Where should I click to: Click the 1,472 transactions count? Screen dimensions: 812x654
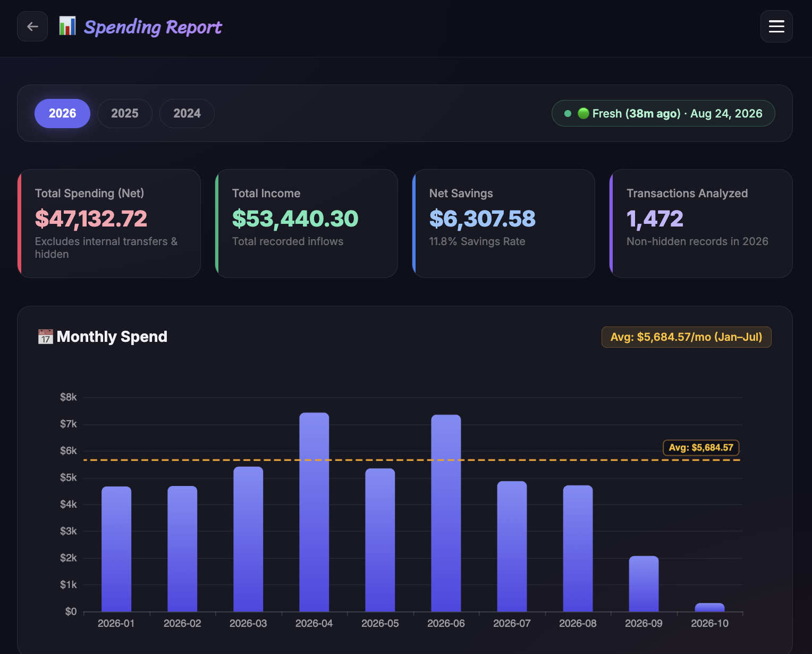pos(655,219)
